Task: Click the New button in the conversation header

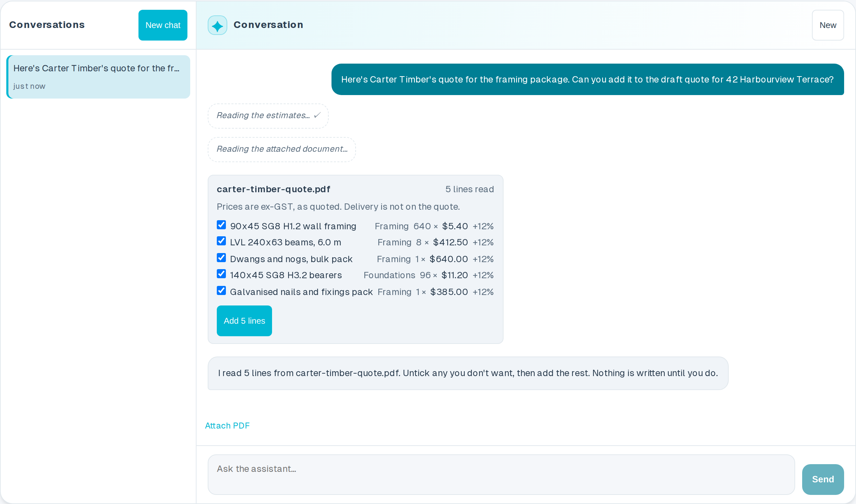Action: pyautogui.click(x=828, y=25)
